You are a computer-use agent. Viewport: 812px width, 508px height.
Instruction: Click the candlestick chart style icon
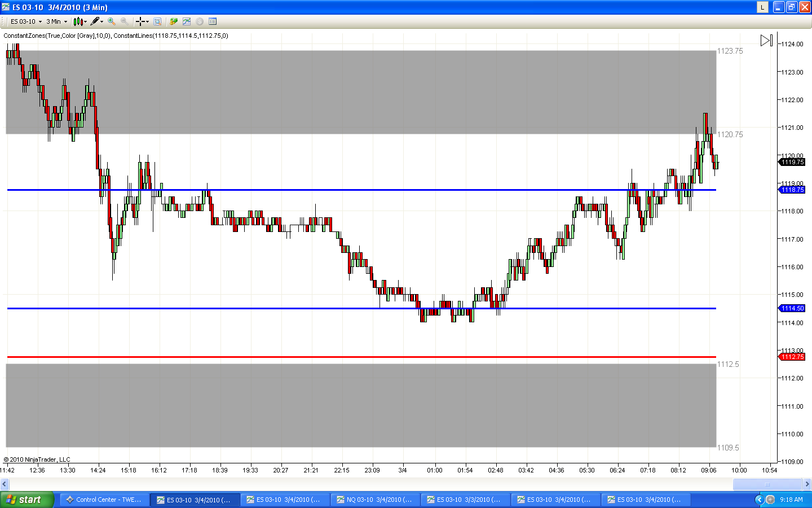click(x=78, y=21)
